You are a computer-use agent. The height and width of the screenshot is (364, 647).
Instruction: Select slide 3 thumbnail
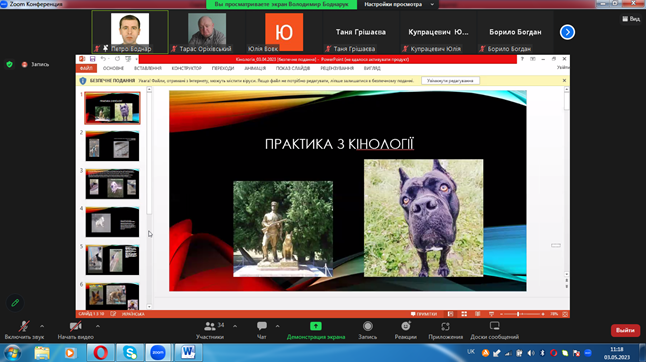pos(112,184)
